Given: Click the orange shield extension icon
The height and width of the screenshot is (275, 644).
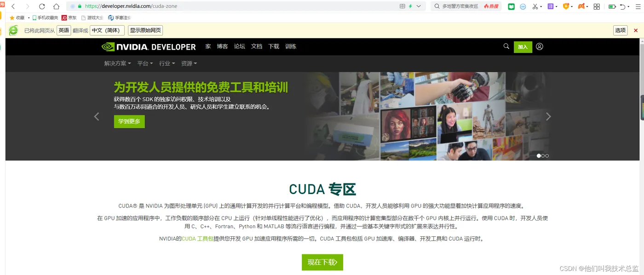Looking at the screenshot, I should [x=566, y=6].
